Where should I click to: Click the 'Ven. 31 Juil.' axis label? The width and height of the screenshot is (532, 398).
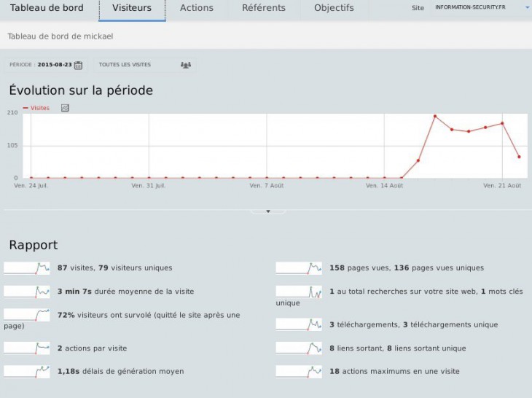tap(149, 186)
